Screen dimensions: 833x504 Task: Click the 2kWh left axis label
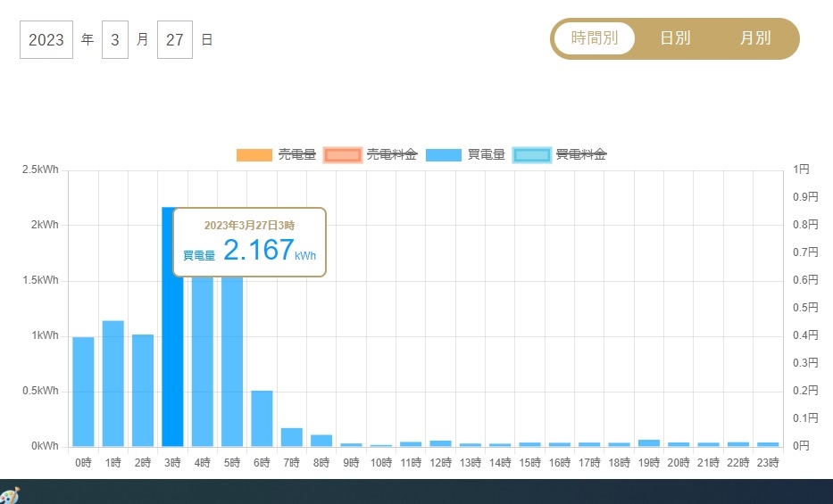tap(45, 225)
